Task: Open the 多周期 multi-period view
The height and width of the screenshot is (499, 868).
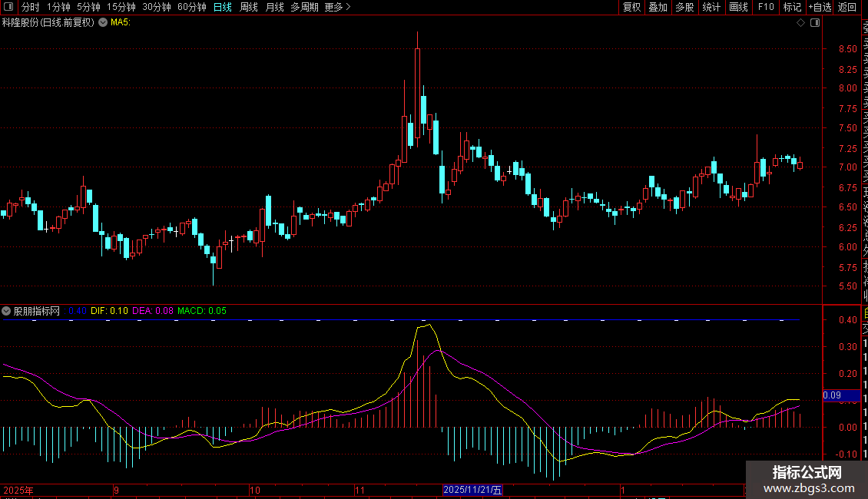Action: [x=305, y=7]
